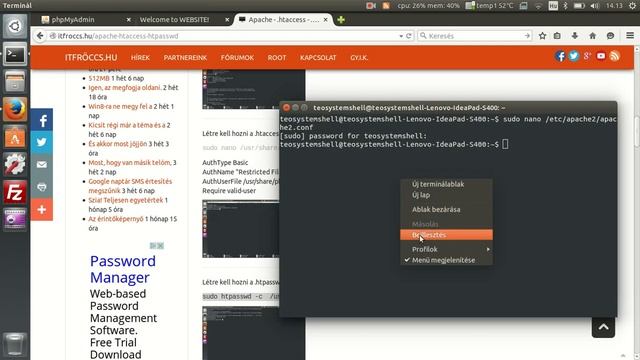The width and height of the screenshot is (640, 360).
Task: Open Kicsit régi már a téma link
Action: point(127,125)
